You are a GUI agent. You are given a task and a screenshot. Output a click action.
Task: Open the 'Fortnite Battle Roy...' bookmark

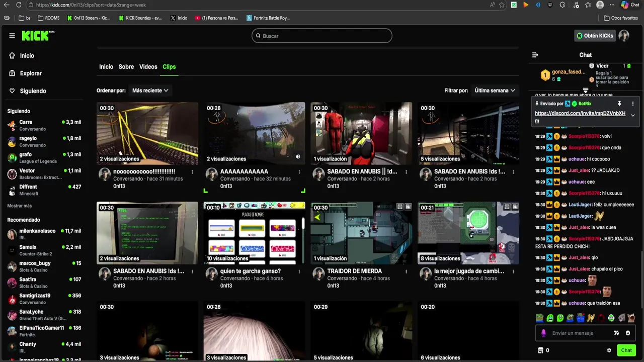coord(268,18)
